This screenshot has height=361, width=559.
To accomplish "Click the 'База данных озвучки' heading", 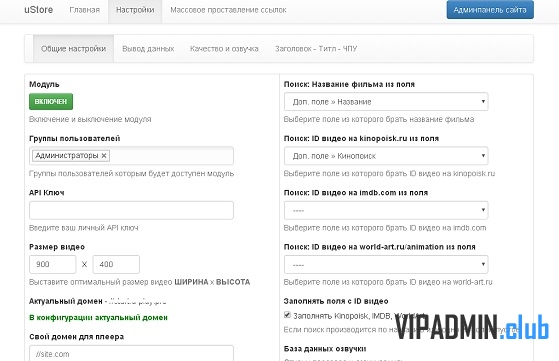I will [x=325, y=349].
